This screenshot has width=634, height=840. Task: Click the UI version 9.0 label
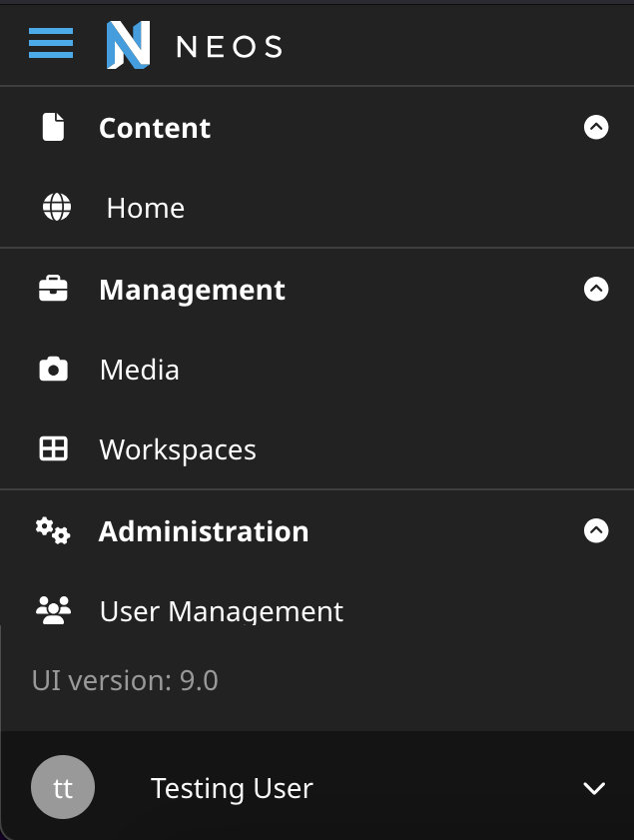(x=125, y=680)
